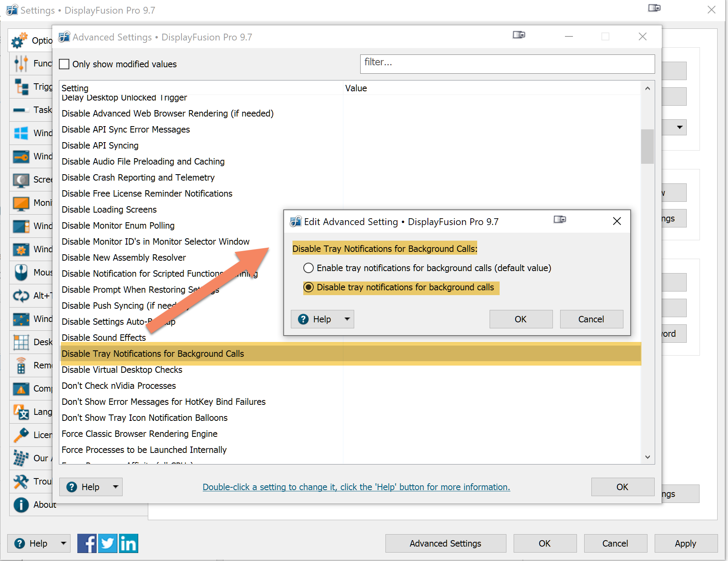Select 'Disable Virtual Desktop Checks' row

pyautogui.click(x=351, y=370)
